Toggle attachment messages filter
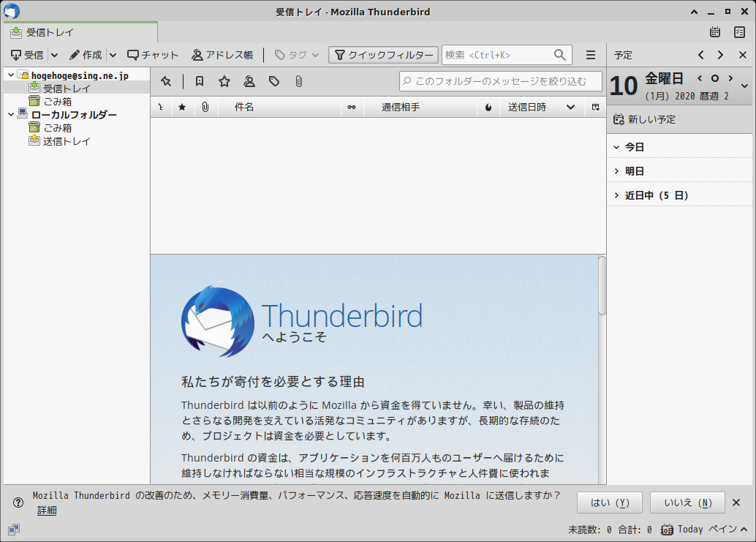This screenshot has height=542, width=756. pyautogui.click(x=299, y=81)
